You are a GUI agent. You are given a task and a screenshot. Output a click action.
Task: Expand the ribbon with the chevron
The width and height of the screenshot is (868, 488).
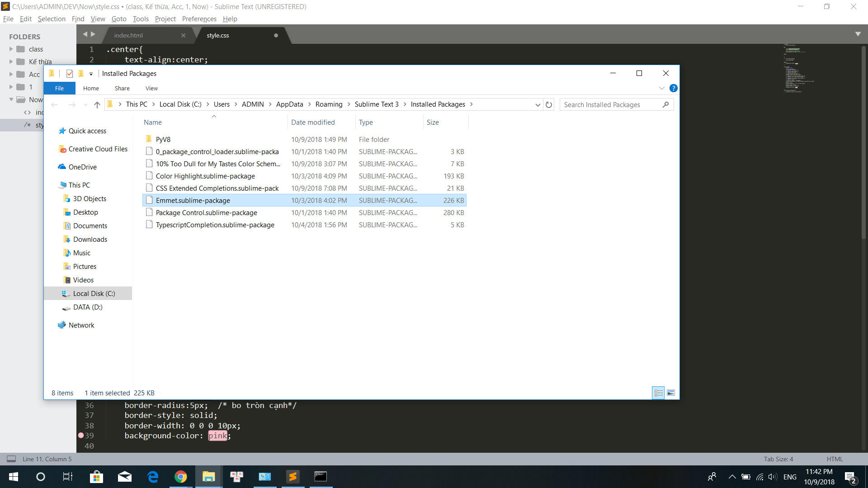point(661,88)
